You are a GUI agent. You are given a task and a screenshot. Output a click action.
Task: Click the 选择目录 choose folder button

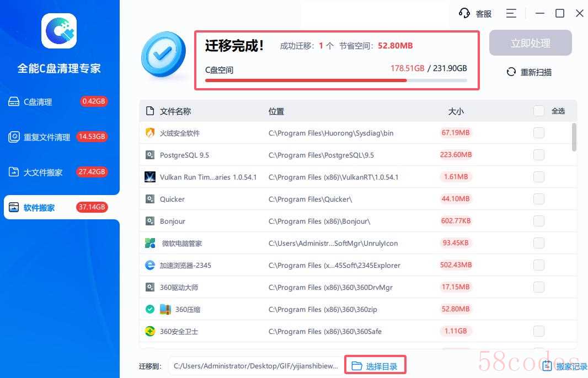(x=375, y=366)
